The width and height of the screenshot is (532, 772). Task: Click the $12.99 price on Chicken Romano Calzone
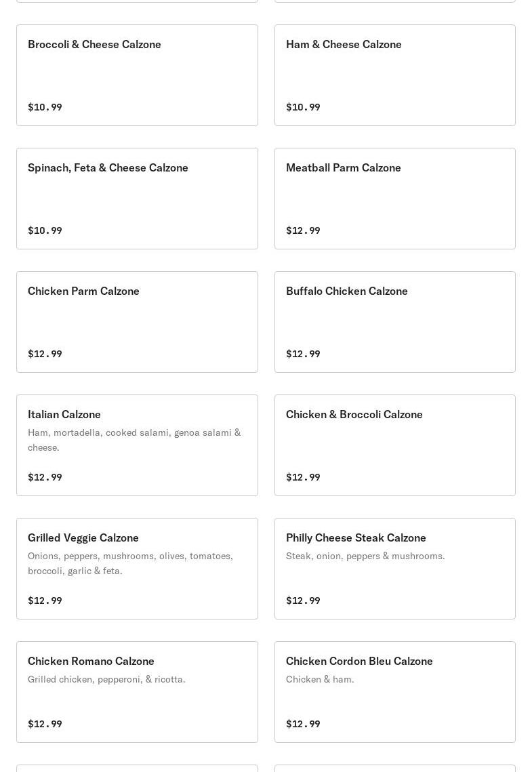click(45, 724)
